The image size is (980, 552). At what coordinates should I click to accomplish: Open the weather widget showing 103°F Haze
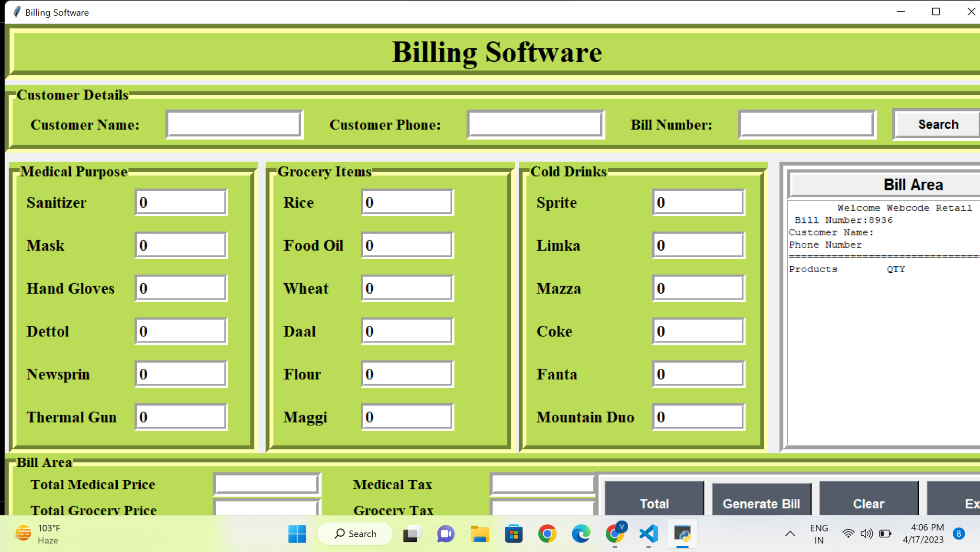coord(36,533)
